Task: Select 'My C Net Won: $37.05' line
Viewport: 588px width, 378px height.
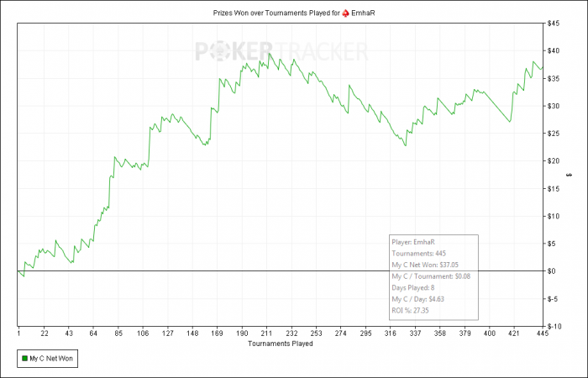Action: click(425, 265)
